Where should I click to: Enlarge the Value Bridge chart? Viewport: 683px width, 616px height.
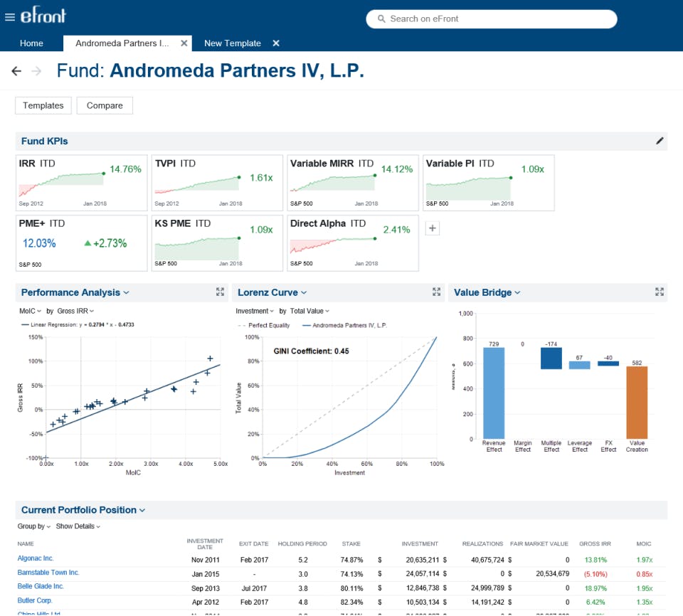click(659, 292)
